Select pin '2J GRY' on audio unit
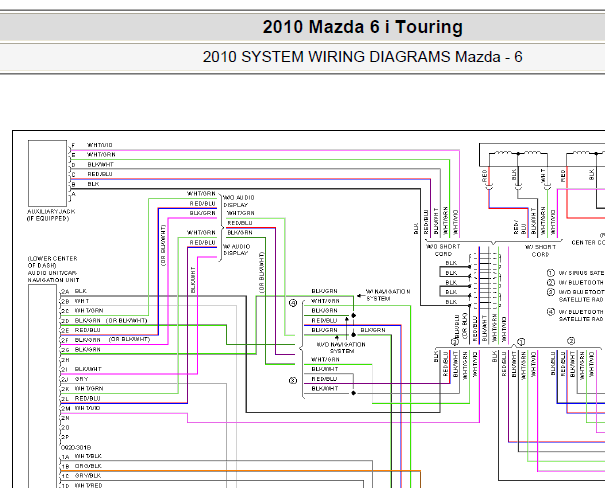The image size is (605, 488). click(x=75, y=379)
